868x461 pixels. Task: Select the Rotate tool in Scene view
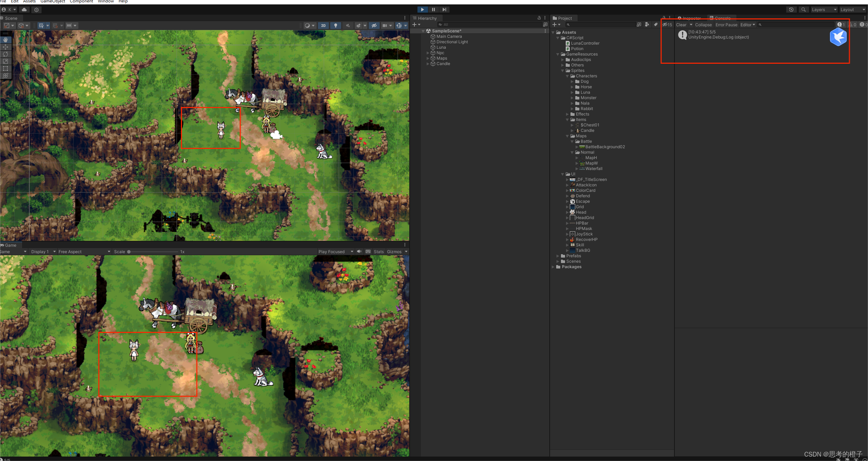pyautogui.click(x=5, y=54)
